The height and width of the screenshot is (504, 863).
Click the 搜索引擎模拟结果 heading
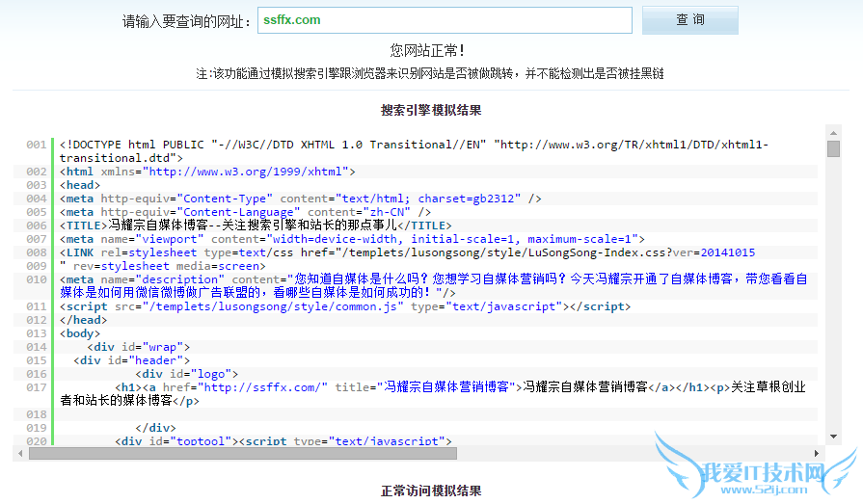431,110
